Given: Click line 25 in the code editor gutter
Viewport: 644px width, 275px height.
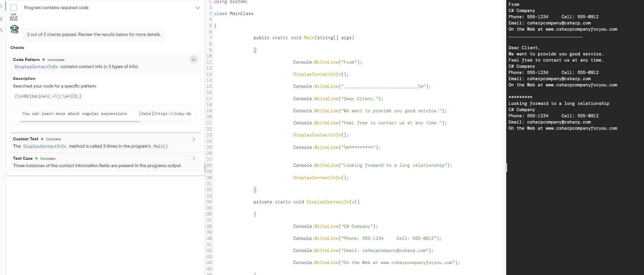Looking at the screenshot, I should pyautogui.click(x=209, y=147).
